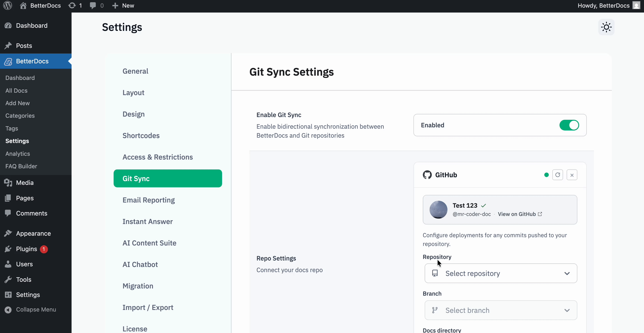Click the repository book icon in dropdown

[435, 273]
